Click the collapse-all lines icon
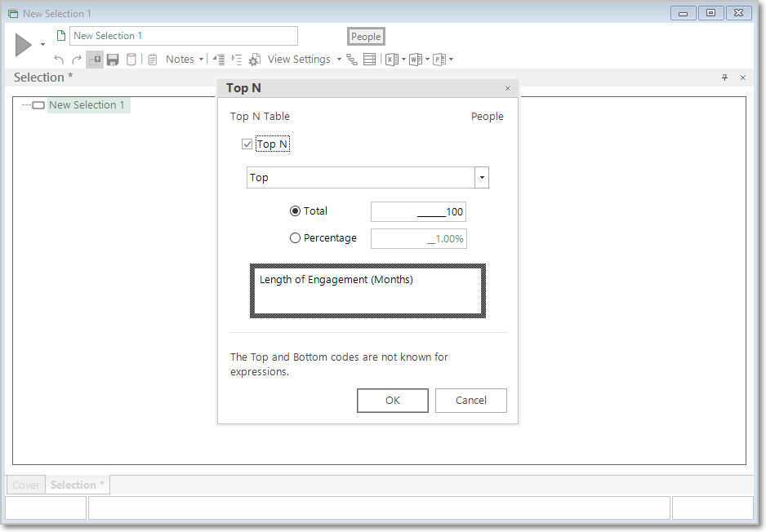Screen dimensions: 766x532 click(x=219, y=60)
